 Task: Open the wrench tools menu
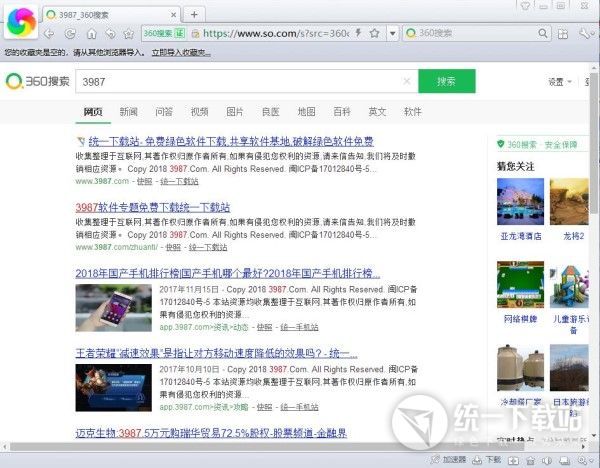[585, 34]
